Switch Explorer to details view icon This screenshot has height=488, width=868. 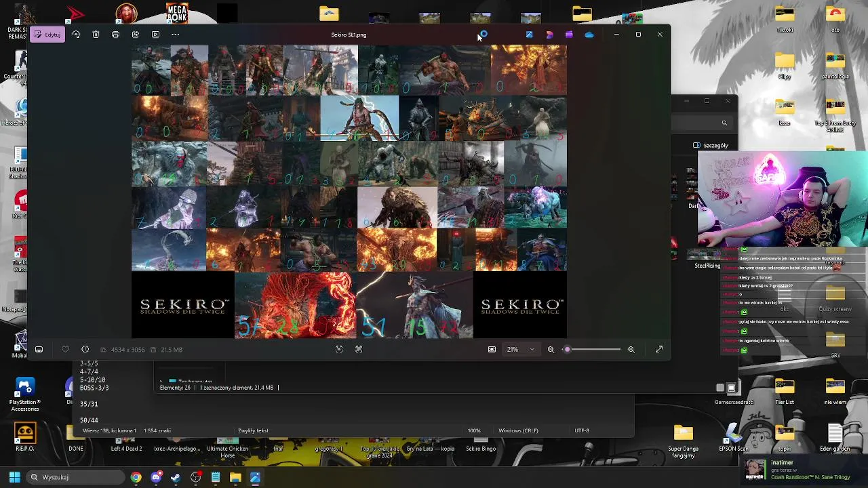tap(720, 388)
